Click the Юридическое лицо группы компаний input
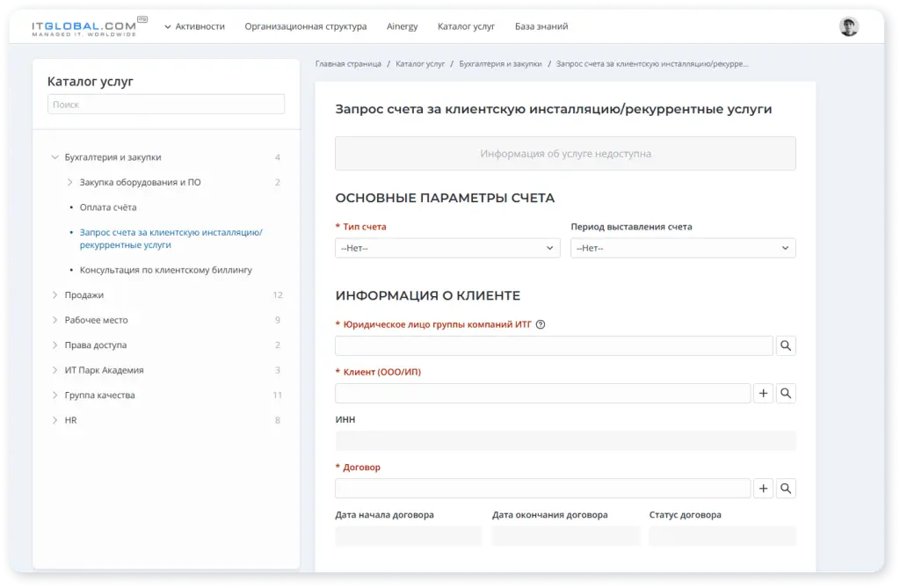Screen dimensions: 900x588 [x=554, y=345]
